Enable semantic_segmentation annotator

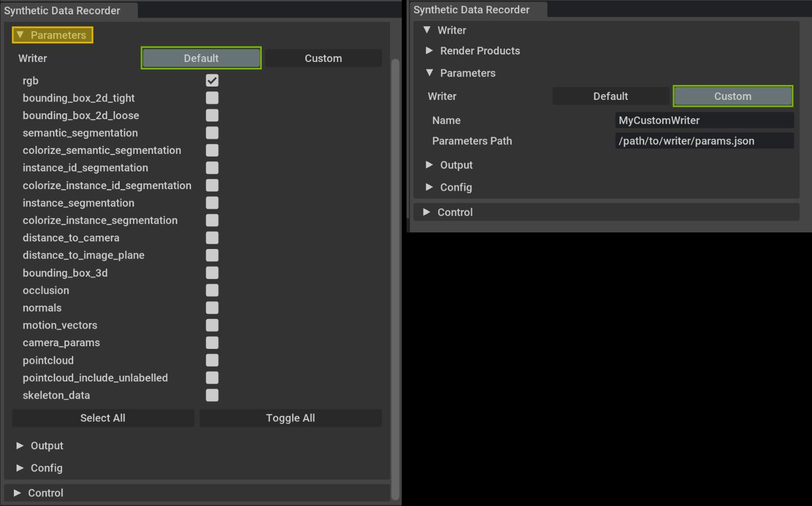212,133
